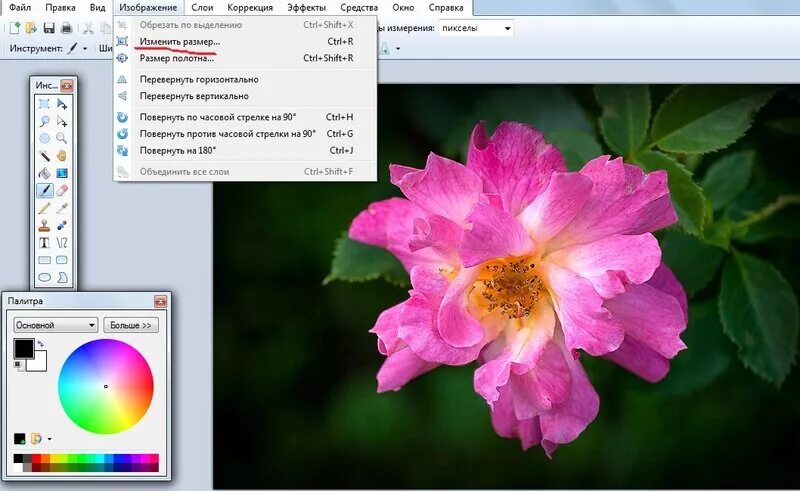Select the Paint Bucket tool
This screenshot has height=491, width=800.
44,173
